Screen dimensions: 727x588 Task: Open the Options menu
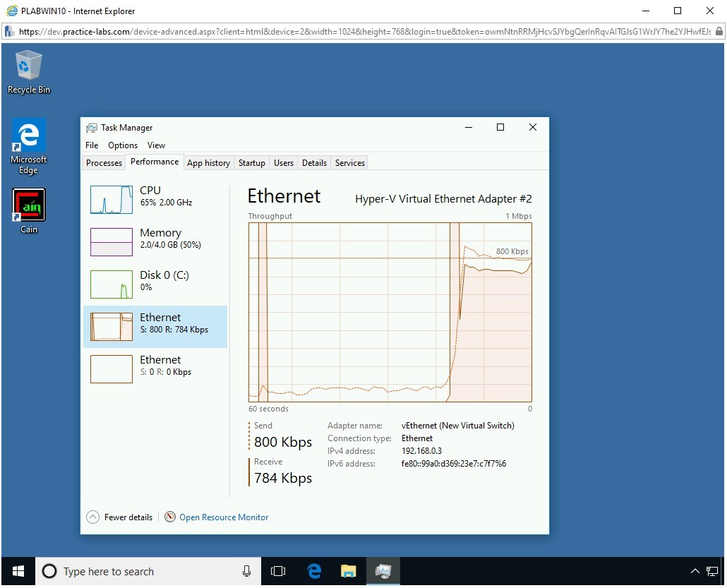point(123,145)
